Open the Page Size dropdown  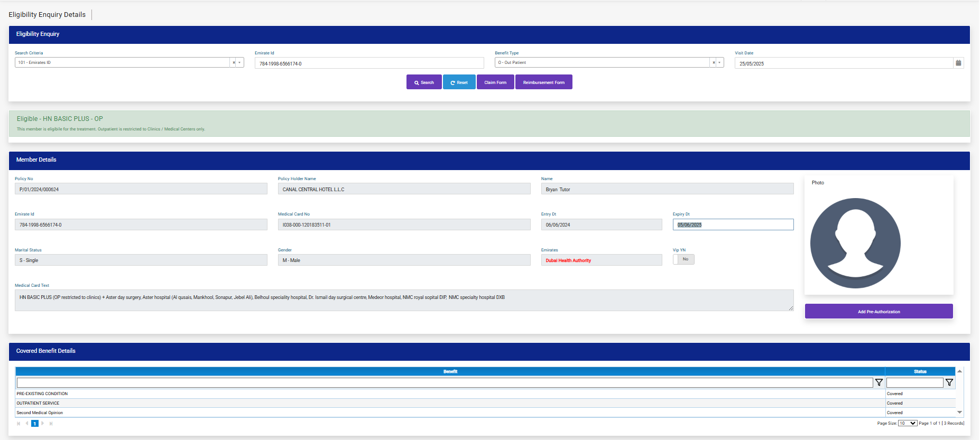pos(908,423)
